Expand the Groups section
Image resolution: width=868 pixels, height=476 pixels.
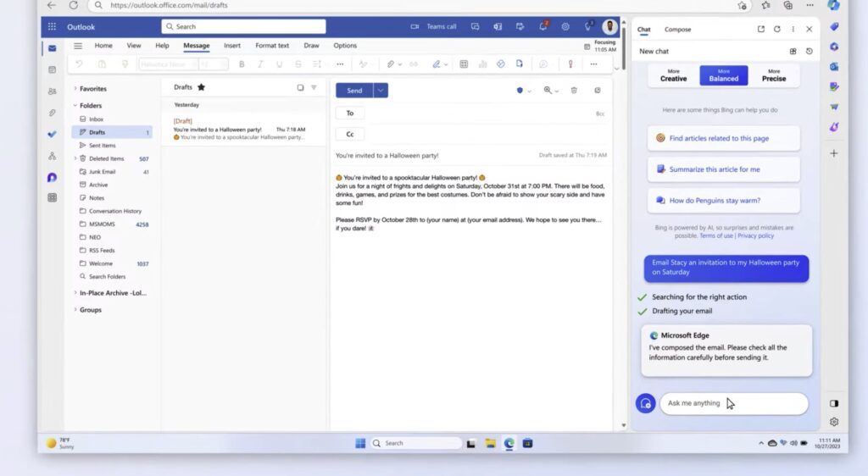75,310
